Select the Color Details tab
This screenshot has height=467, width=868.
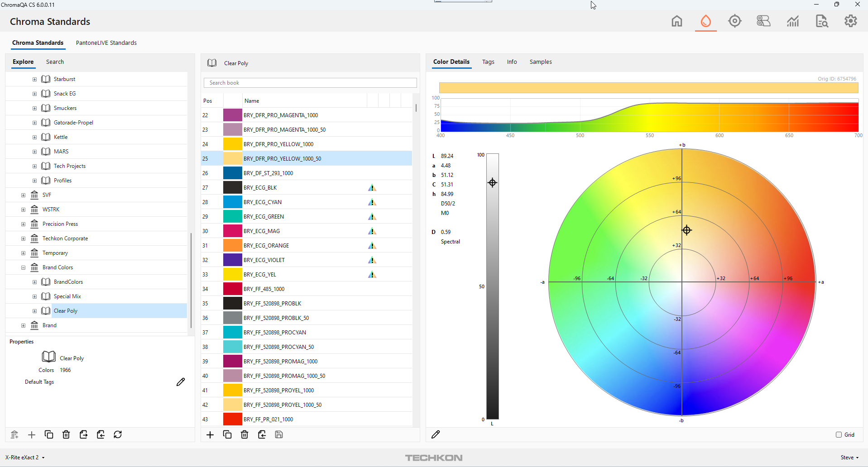click(x=451, y=62)
